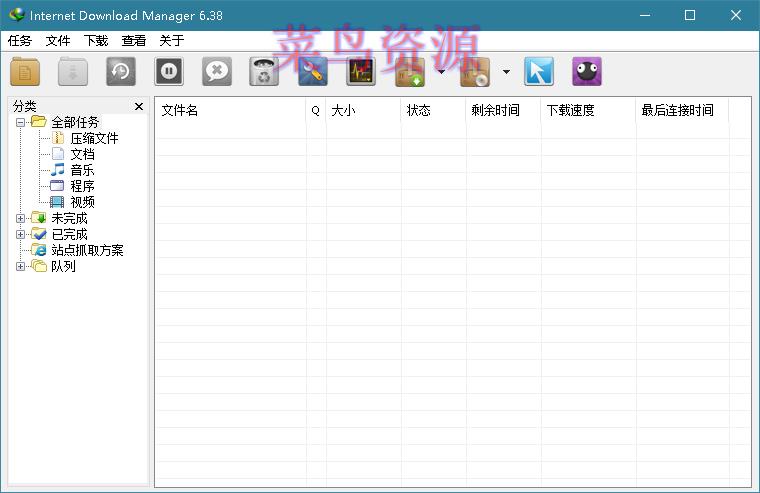This screenshot has height=493, width=760.
Task: Expand the 已完成 tree node
Action: 20,234
